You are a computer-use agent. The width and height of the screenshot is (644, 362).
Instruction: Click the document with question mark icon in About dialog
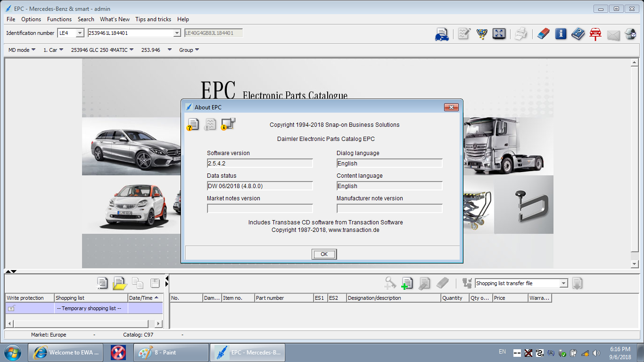pyautogui.click(x=193, y=124)
